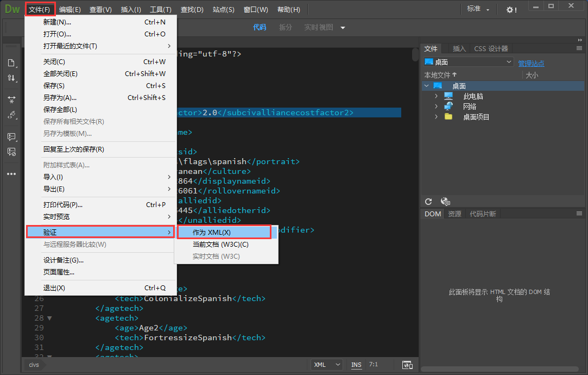Open the 插入(I) menu
Screen dimensions: 588x375
click(x=131, y=9)
